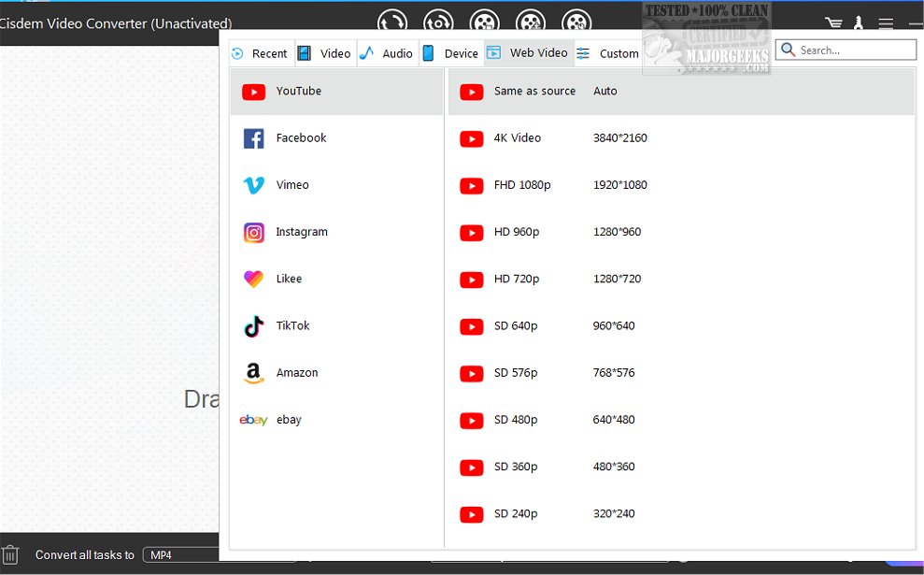Switch to the Custom tab
924x575 pixels.
(607, 53)
